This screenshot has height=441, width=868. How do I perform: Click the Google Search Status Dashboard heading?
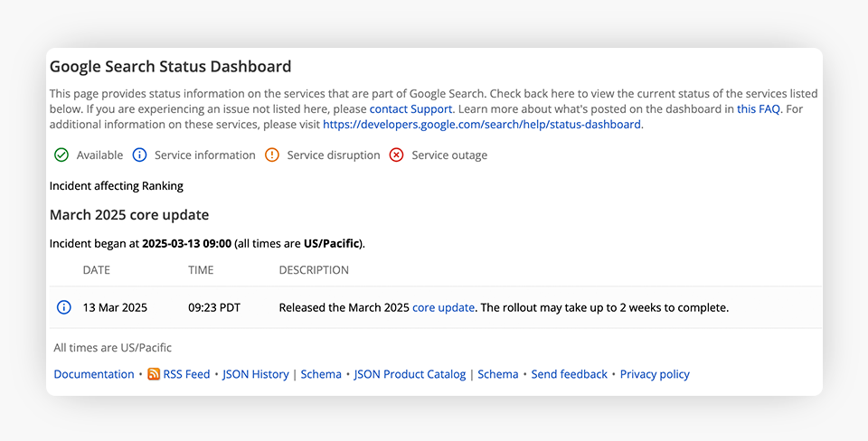pos(170,67)
